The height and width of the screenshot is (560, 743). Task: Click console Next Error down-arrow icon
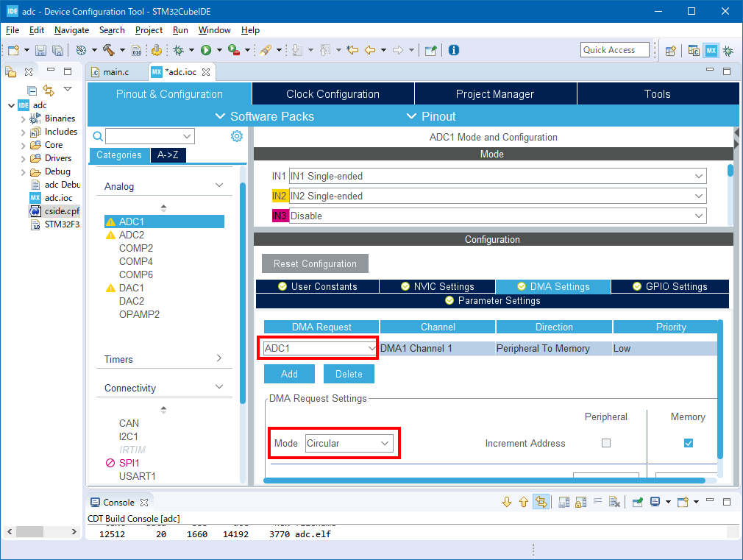pos(507,502)
